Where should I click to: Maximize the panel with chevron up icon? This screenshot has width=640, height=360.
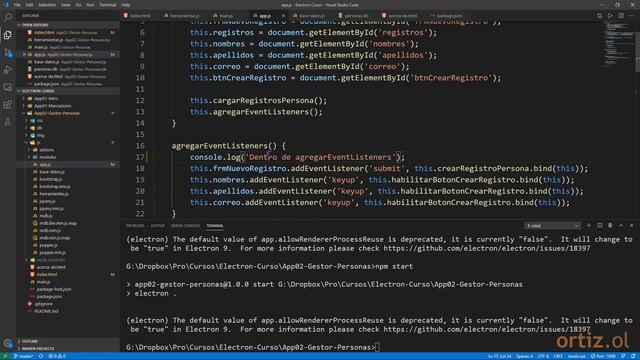click(621, 225)
